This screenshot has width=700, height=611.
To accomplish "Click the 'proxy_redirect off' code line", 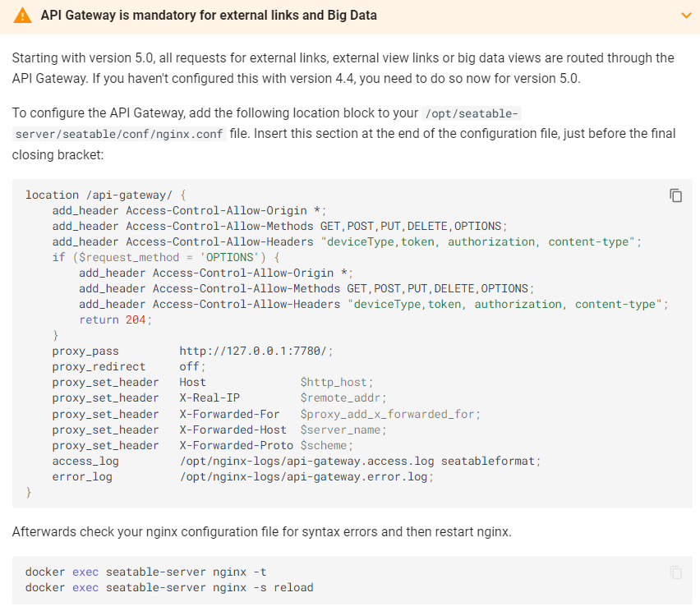I will pos(129,366).
